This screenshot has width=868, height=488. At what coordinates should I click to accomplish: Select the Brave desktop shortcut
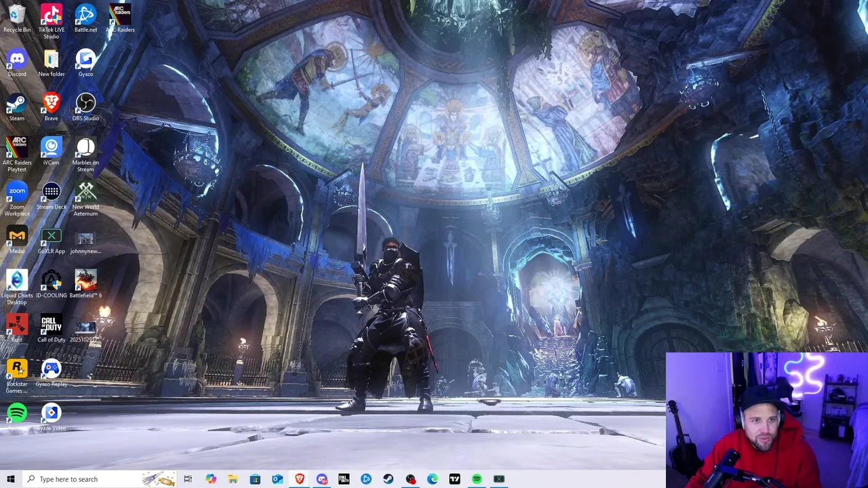pyautogui.click(x=51, y=106)
